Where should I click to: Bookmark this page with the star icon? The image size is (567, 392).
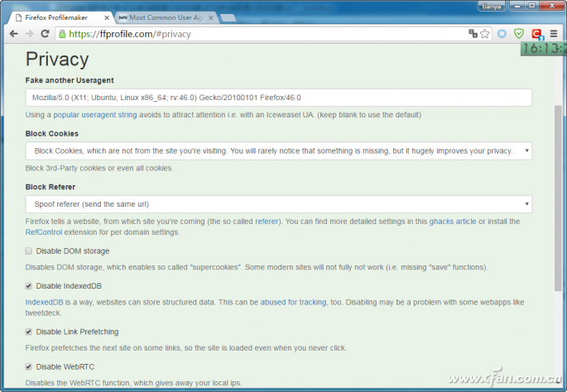tap(484, 34)
